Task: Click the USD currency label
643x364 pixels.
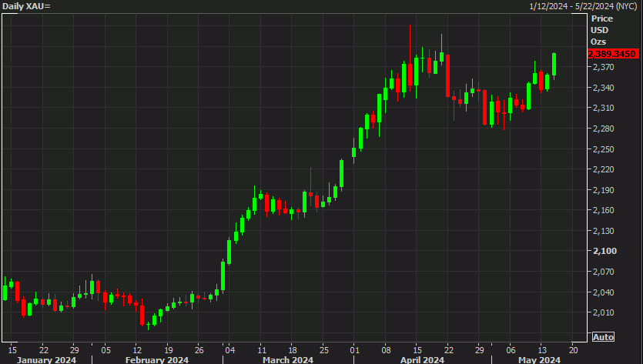Action: point(600,30)
